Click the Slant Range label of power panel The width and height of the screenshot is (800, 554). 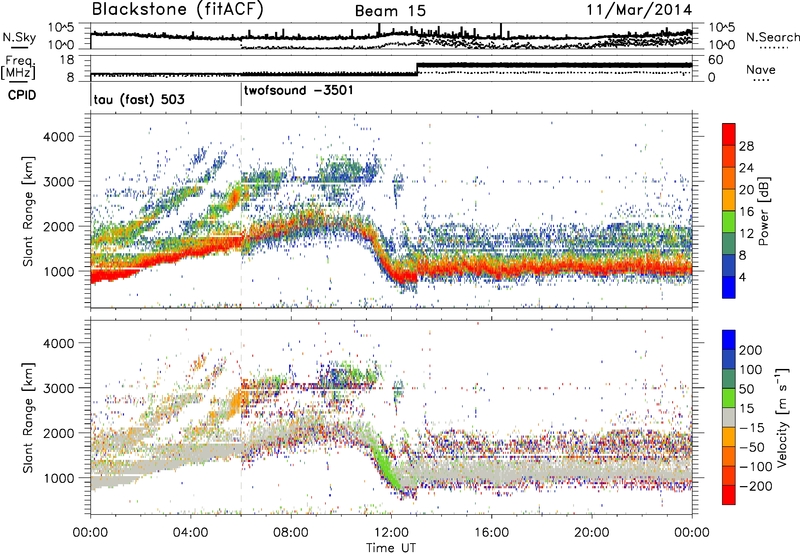[28, 211]
